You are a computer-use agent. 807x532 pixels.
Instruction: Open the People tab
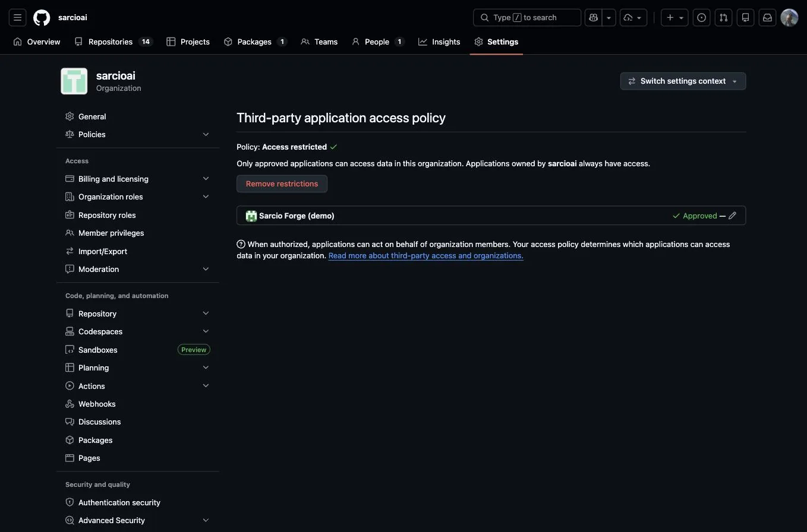pos(378,42)
